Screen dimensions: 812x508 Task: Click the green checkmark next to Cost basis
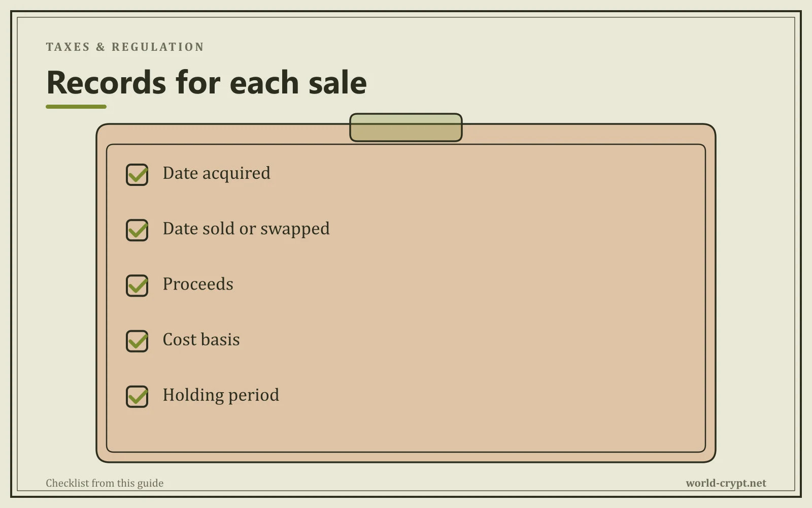tap(138, 340)
